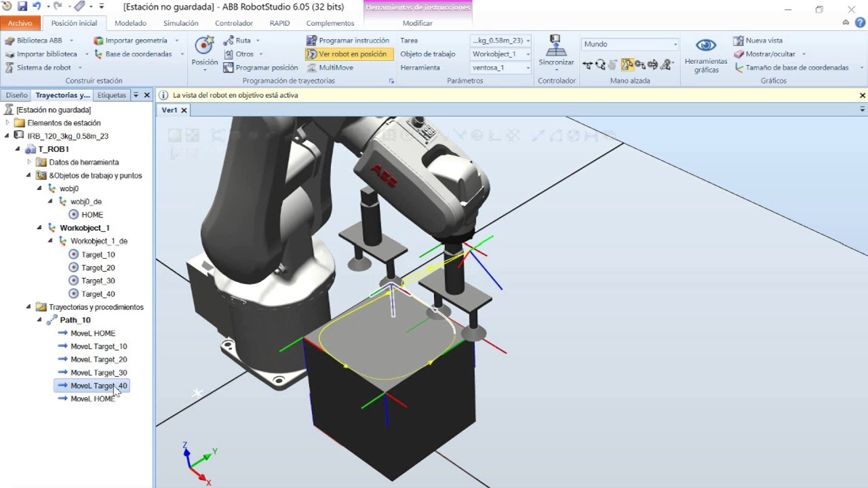Open the help question mark icon
Screen dimensions: 868x488
click(x=859, y=22)
